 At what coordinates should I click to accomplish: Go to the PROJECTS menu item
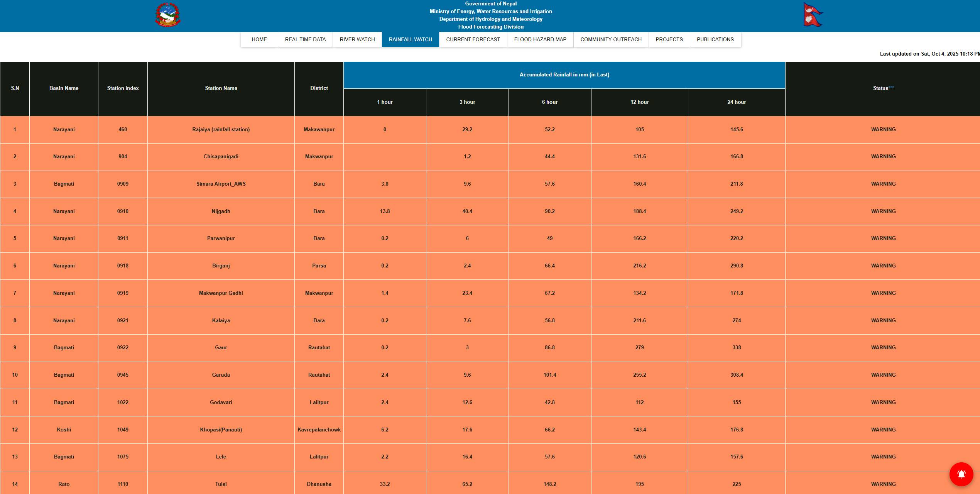coord(669,39)
